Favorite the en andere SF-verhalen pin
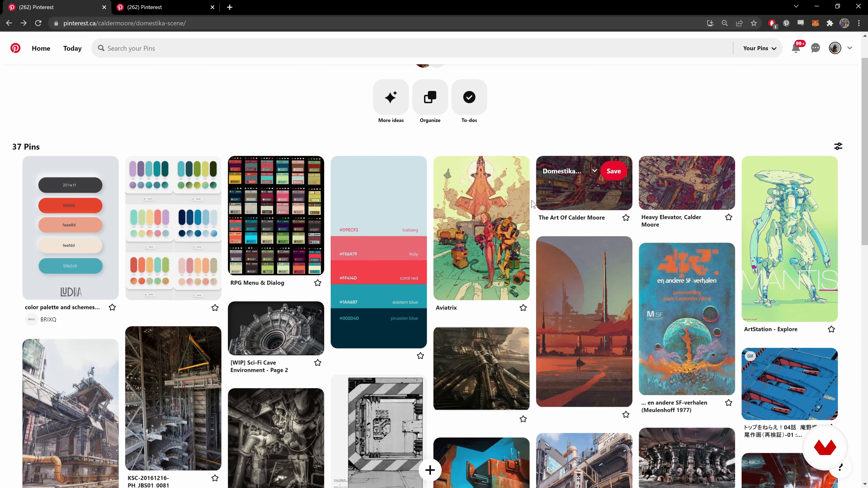 [729, 402]
